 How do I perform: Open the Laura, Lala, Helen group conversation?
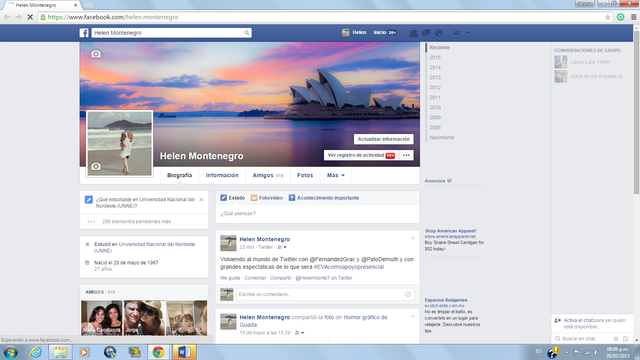pyautogui.click(x=591, y=62)
